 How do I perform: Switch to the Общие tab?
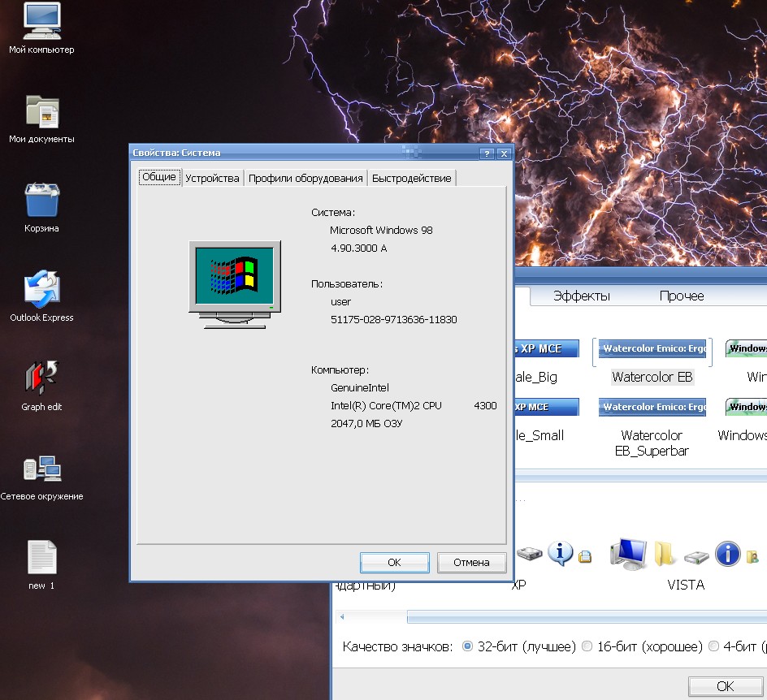pos(159,177)
